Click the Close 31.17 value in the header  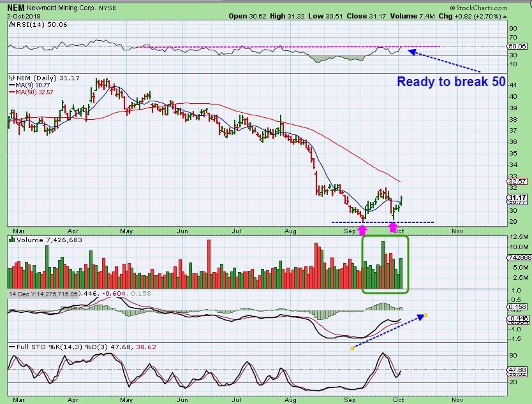(x=366, y=16)
